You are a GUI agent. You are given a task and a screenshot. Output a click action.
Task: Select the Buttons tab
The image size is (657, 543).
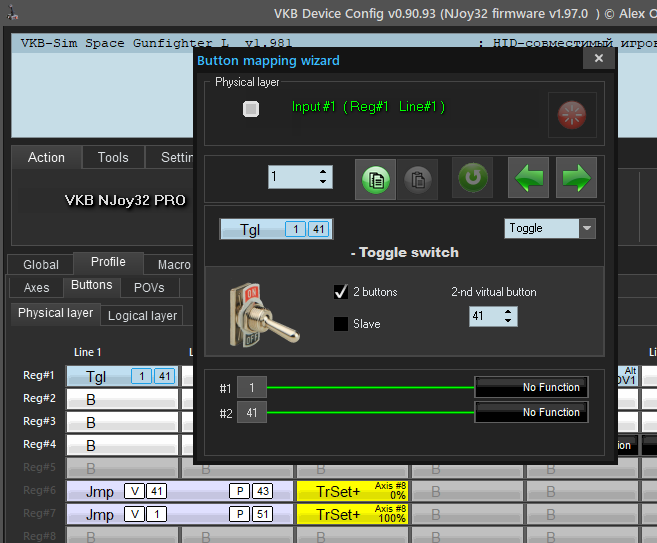92,285
